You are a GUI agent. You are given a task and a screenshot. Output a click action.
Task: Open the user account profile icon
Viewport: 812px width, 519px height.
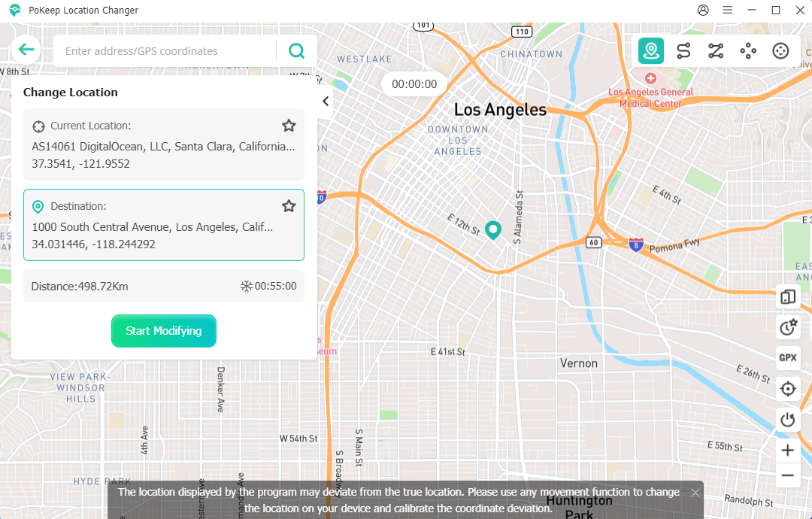(703, 11)
